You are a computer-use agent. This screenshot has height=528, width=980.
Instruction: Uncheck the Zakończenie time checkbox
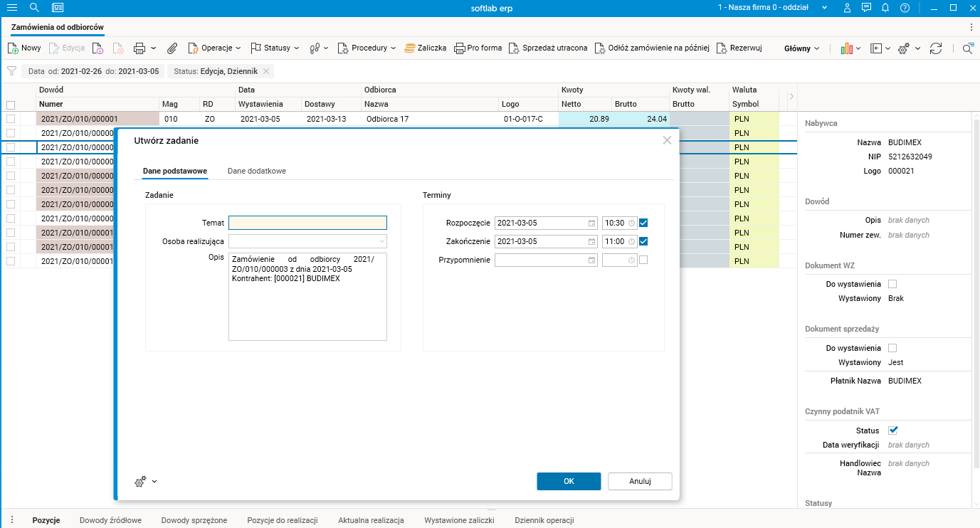click(x=643, y=241)
